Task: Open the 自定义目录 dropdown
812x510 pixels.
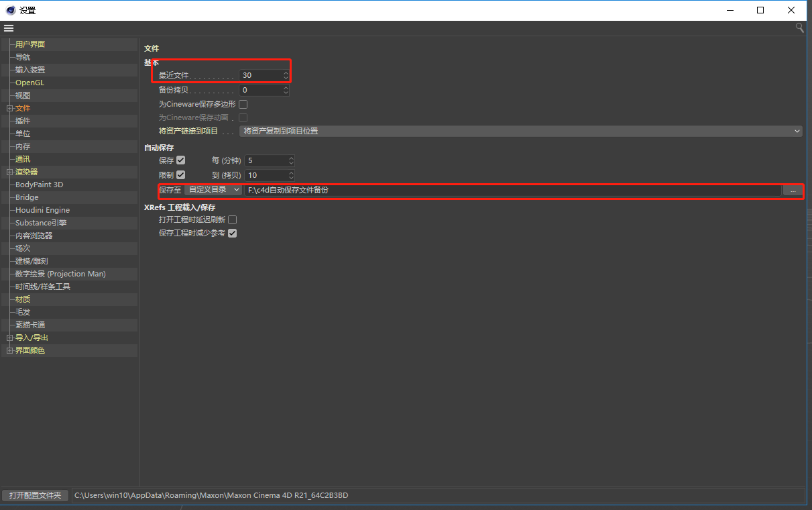Action: [x=213, y=190]
